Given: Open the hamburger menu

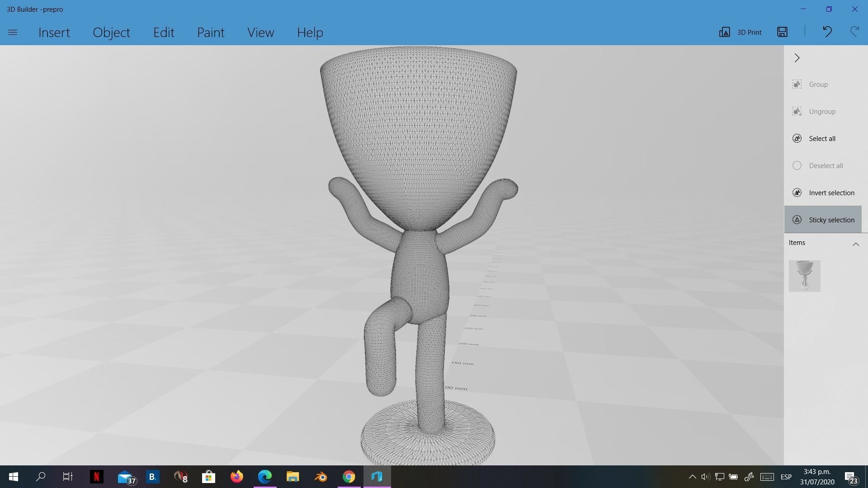Looking at the screenshot, I should point(13,33).
